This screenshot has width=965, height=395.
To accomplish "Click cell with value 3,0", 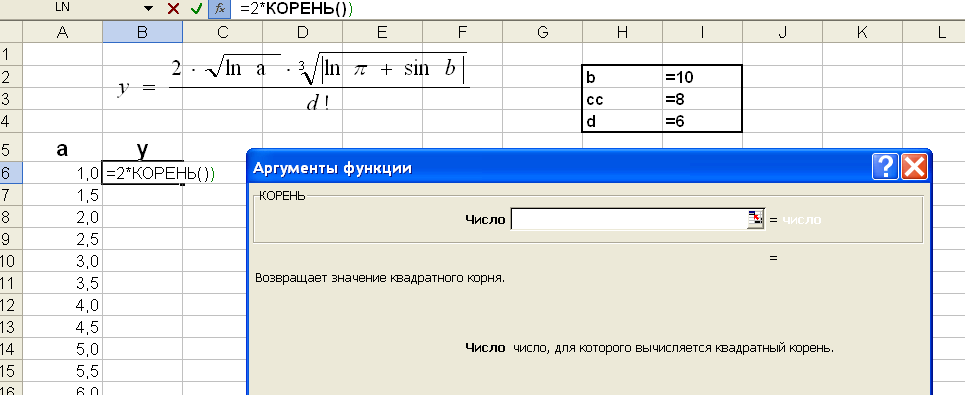I will (x=62, y=261).
